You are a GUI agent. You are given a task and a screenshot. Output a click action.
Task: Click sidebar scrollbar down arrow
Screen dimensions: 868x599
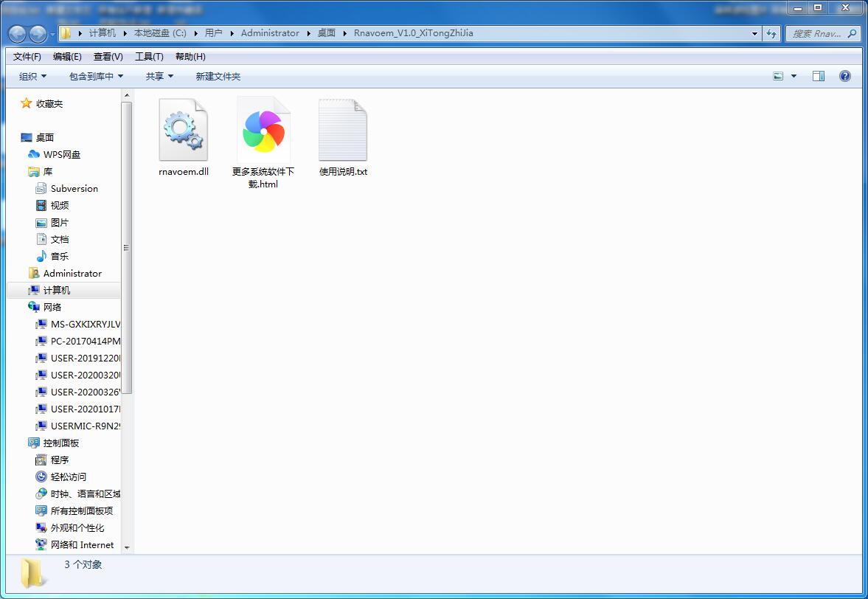click(127, 547)
